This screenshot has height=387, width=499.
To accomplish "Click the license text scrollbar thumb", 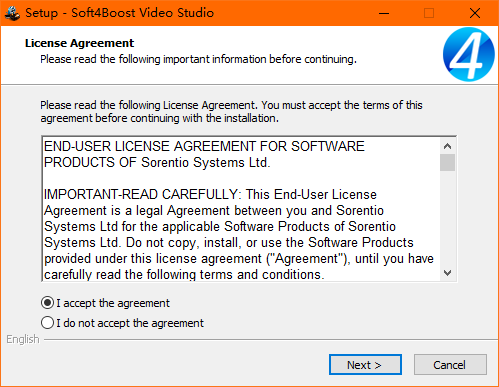I will point(447,162).
